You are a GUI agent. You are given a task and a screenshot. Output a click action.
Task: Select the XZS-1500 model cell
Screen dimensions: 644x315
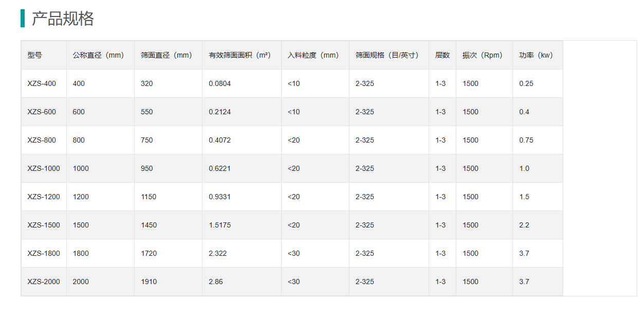point(44,225)
